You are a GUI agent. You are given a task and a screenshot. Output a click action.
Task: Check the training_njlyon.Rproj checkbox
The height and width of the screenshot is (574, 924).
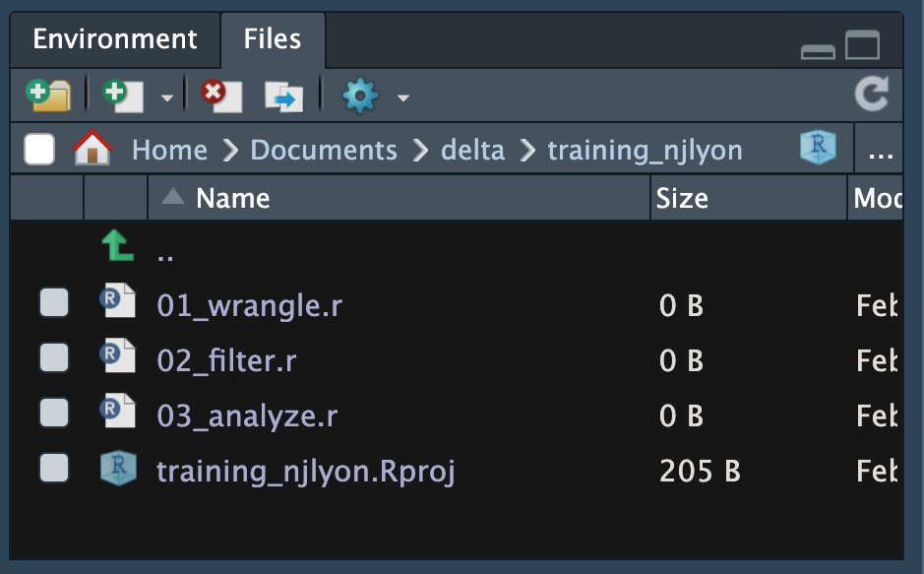(54, 470)
